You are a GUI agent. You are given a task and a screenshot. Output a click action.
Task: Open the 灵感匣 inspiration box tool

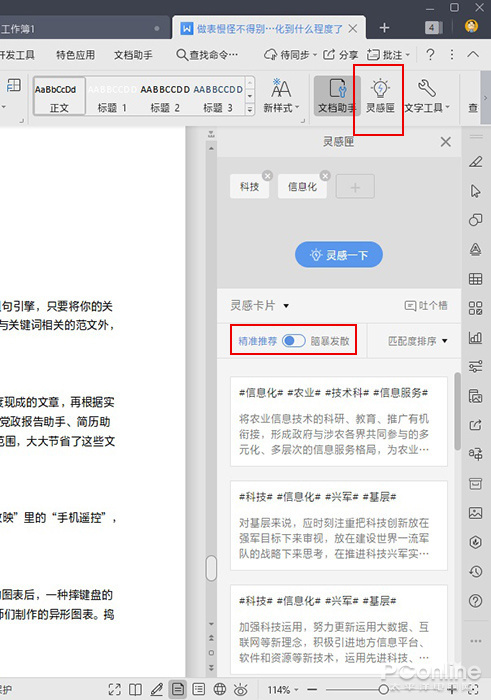[380, 95]
